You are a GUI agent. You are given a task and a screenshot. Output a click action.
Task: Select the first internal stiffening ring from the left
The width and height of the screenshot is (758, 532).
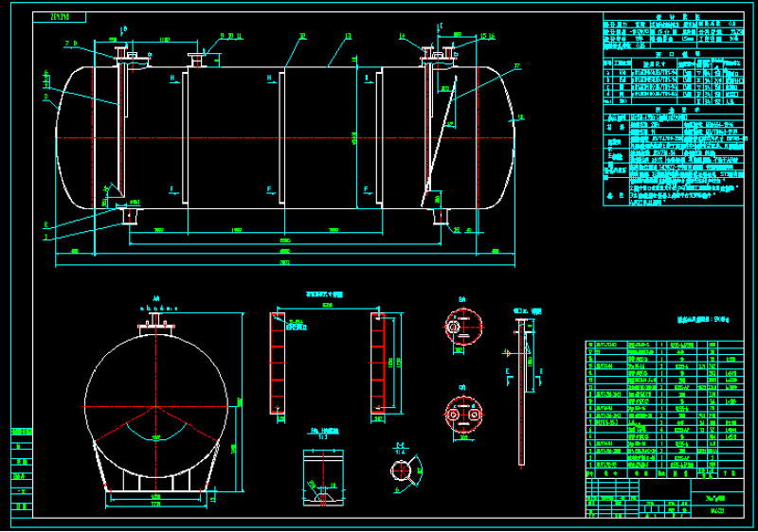pos(185,137)
